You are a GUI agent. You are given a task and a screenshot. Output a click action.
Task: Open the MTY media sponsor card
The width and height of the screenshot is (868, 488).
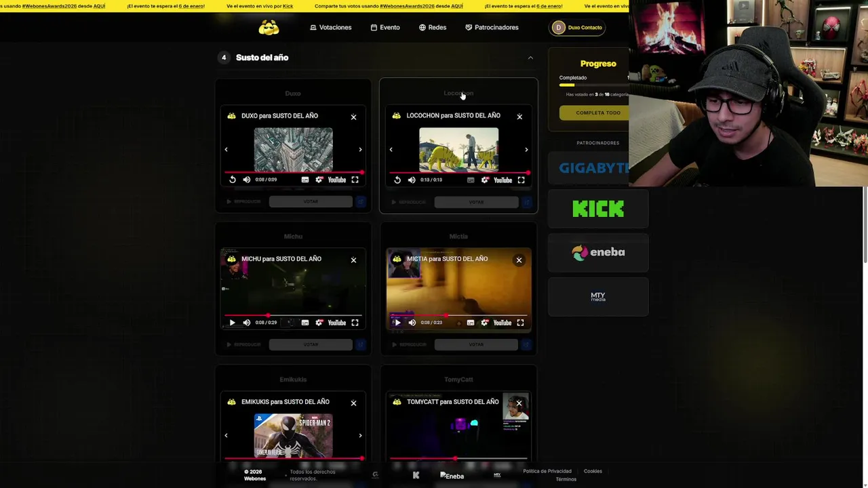point(598,296)
